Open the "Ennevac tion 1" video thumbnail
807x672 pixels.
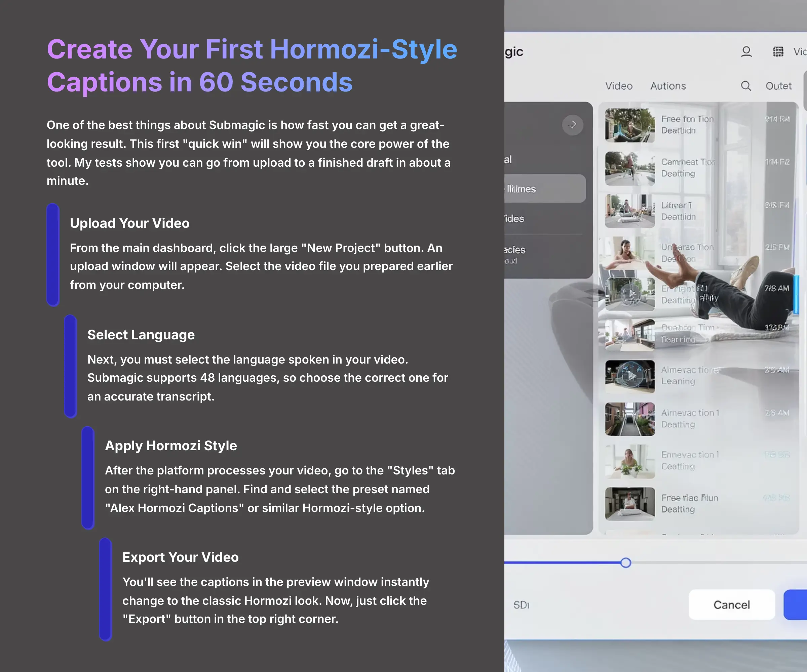click(x=630, y=461)
